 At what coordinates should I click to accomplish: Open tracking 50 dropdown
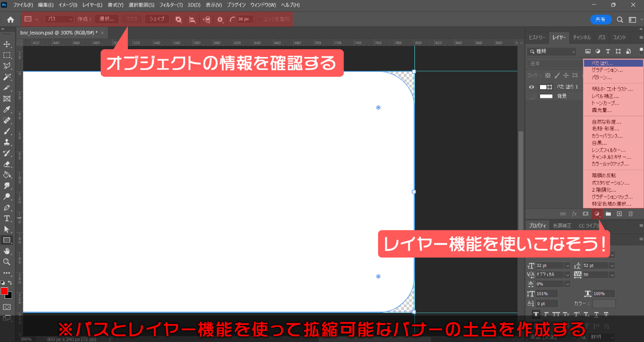(612, 274)
